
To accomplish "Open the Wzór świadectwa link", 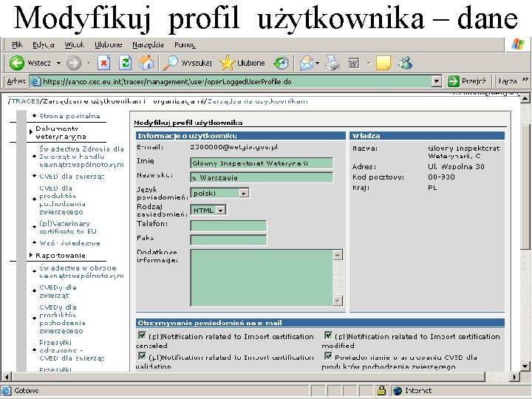I will pyautogui.click(x=69, y=243).
